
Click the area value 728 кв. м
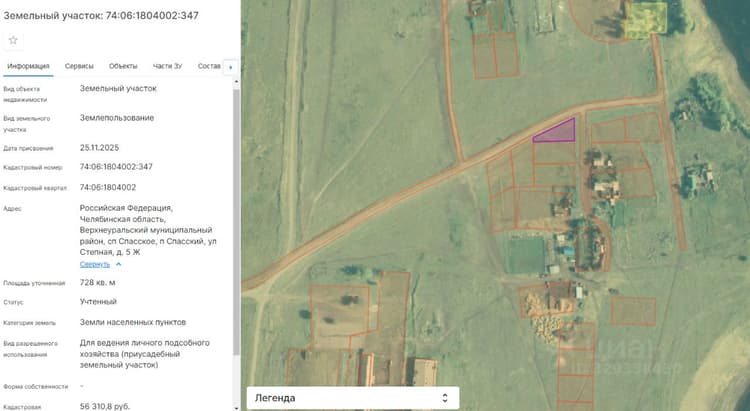click(98, 283)
